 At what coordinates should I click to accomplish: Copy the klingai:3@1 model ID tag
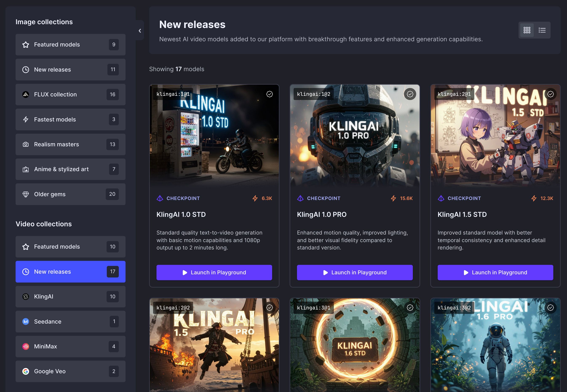(313, 308)
